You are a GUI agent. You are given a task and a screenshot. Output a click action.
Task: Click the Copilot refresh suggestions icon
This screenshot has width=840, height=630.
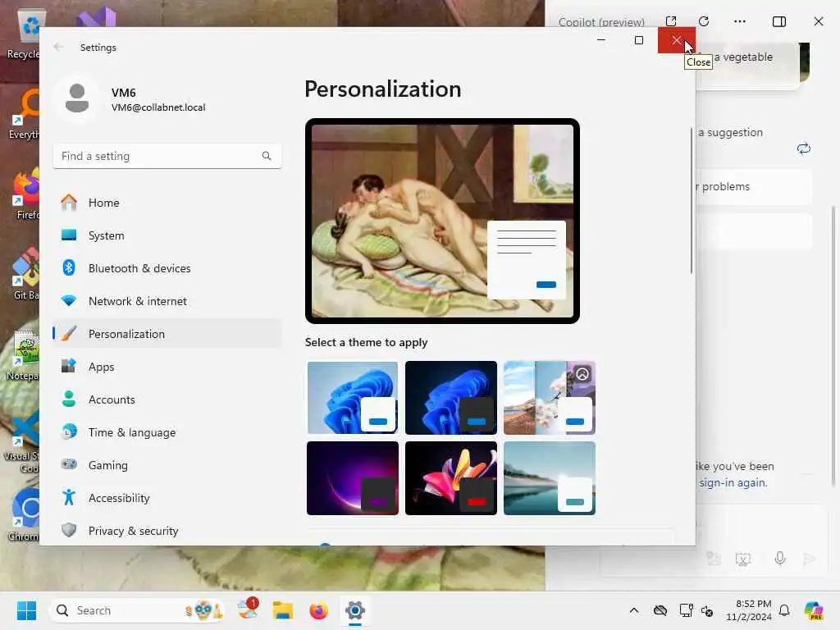pyautogui.click(x=804, y=148)
